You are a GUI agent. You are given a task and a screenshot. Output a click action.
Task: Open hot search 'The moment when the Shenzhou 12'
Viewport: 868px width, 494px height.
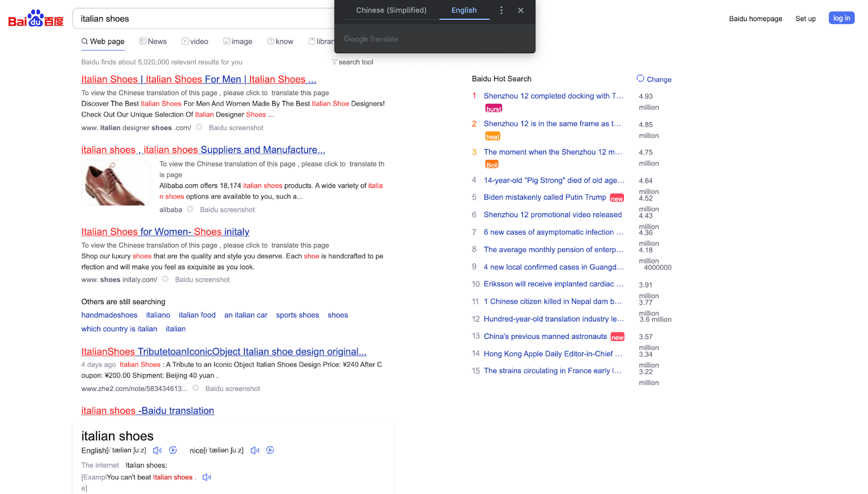tap(553, 152)
